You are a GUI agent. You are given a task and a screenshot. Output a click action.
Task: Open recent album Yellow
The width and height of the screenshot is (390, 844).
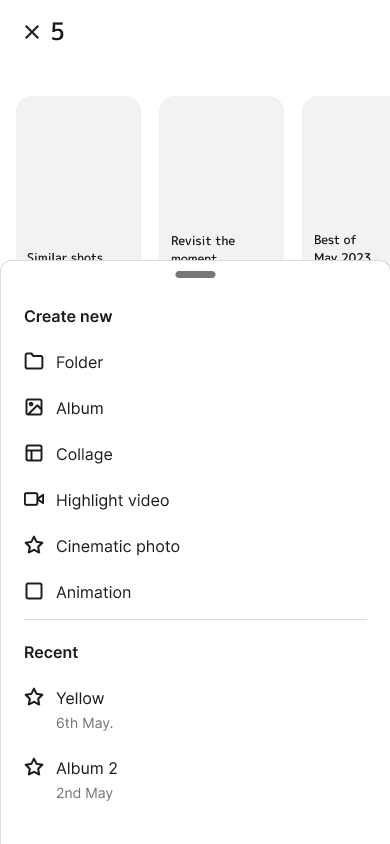click(195, 709)
